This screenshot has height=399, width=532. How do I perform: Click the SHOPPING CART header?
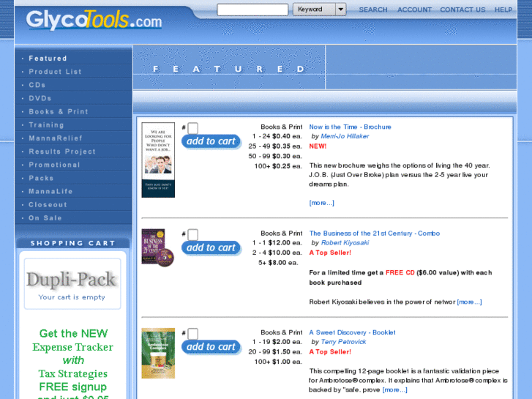pos(73,243)
